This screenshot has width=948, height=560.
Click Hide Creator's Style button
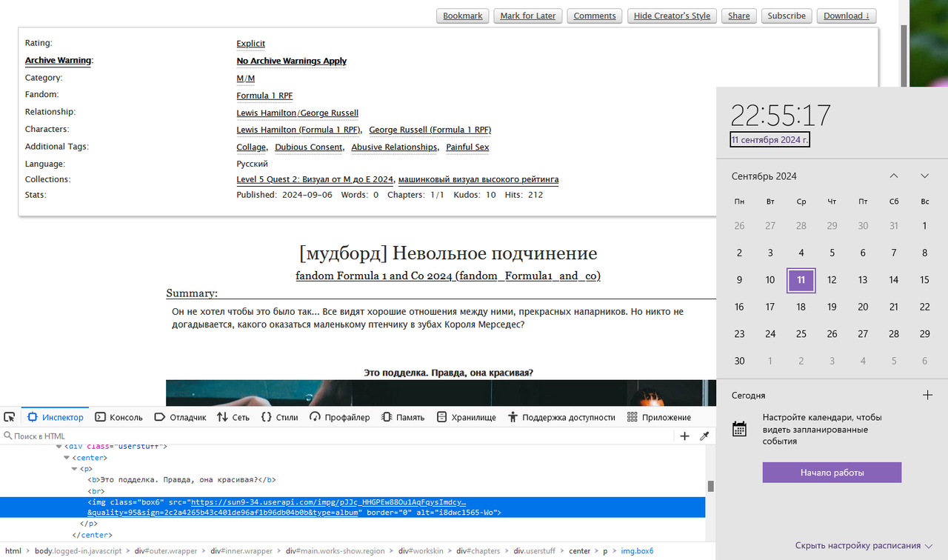coord(672,16)
